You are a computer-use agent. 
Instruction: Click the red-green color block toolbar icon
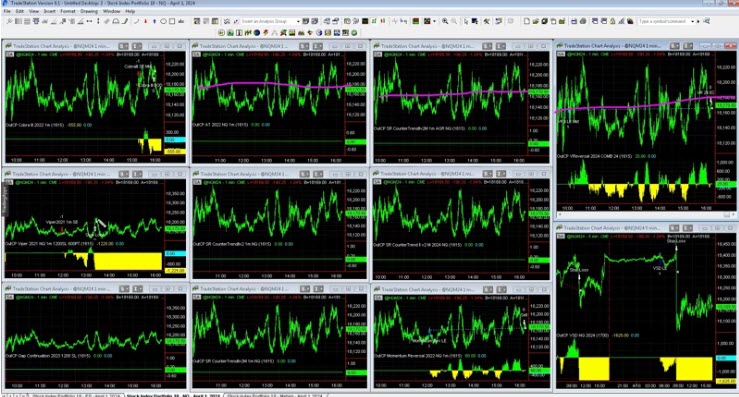[415, 21]
